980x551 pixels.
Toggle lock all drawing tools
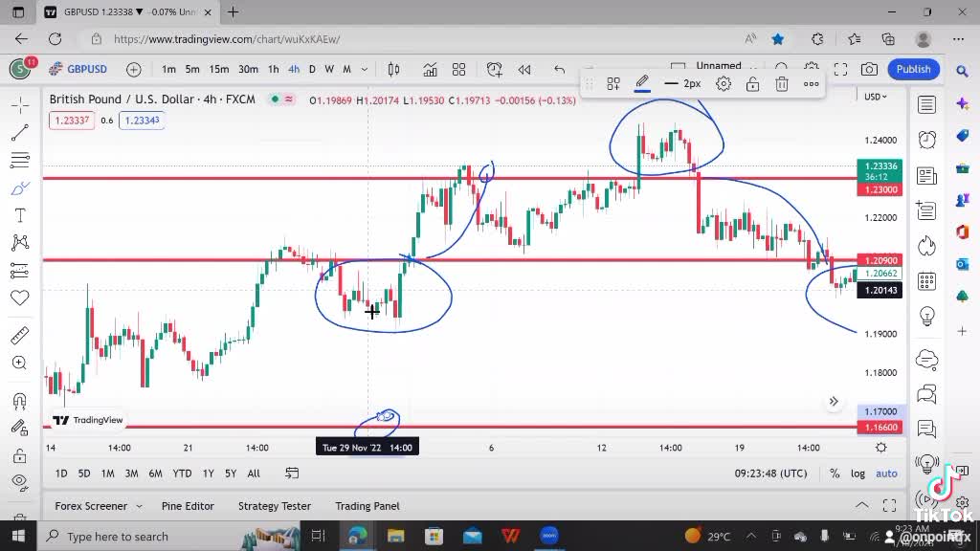point(20,455)
